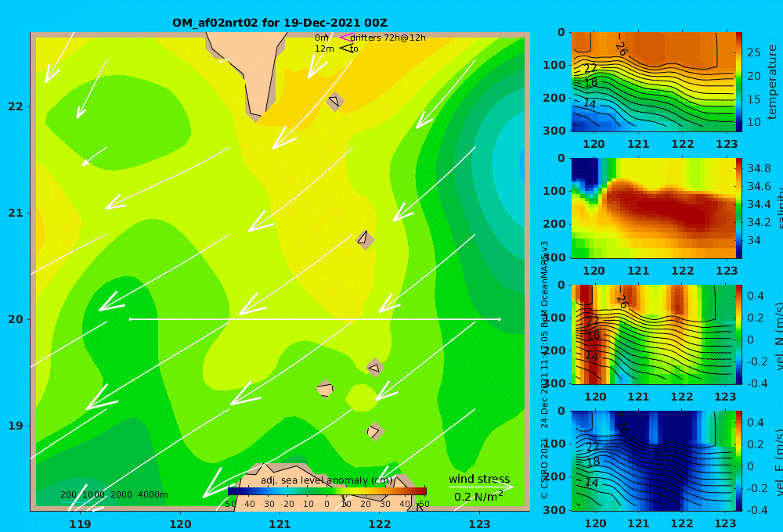783x532 pixels.
Task: Click the east endpoint of the 20N transect line
Action: coord(500,319)
